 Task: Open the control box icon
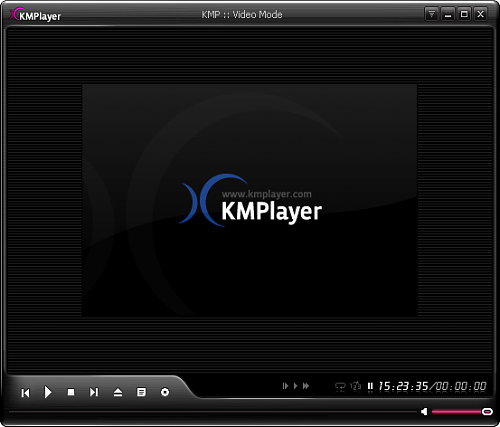(x=165, y=392)
